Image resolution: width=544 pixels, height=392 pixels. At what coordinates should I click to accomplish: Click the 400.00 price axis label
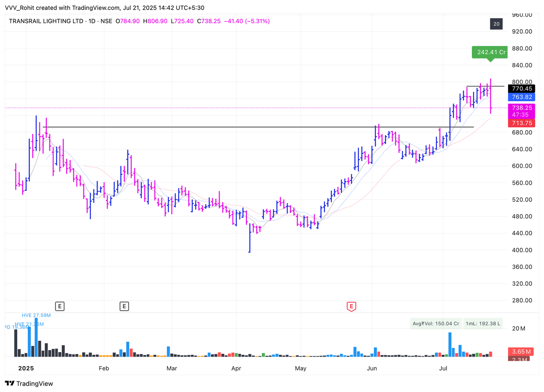point(522,250)
